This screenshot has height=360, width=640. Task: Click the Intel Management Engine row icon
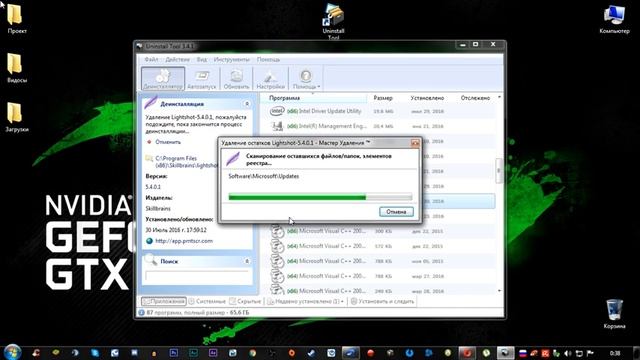pyautogui.click(x=278, y=126)
